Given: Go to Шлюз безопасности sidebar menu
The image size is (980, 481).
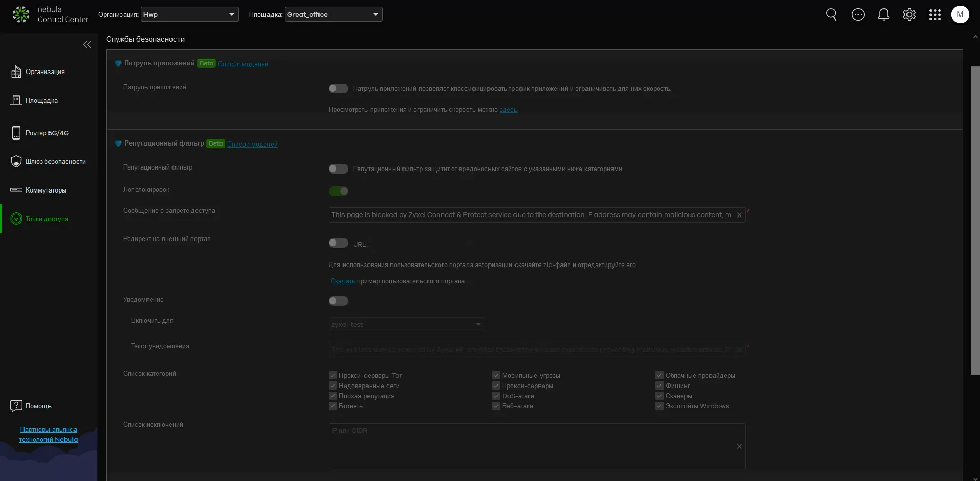Looking at the screenshot, I should click(49, 161).
